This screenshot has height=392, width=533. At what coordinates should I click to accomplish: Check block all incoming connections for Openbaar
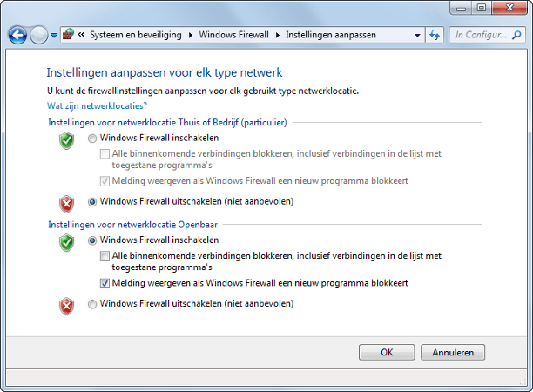tap(105, 256)
